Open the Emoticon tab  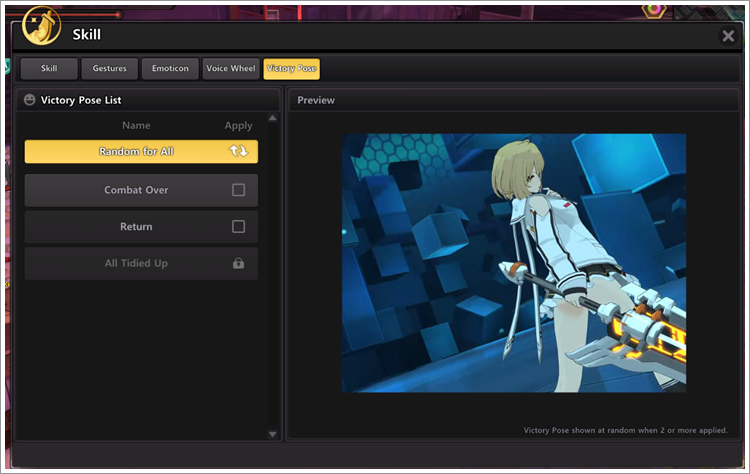click(x=170, y=68)
